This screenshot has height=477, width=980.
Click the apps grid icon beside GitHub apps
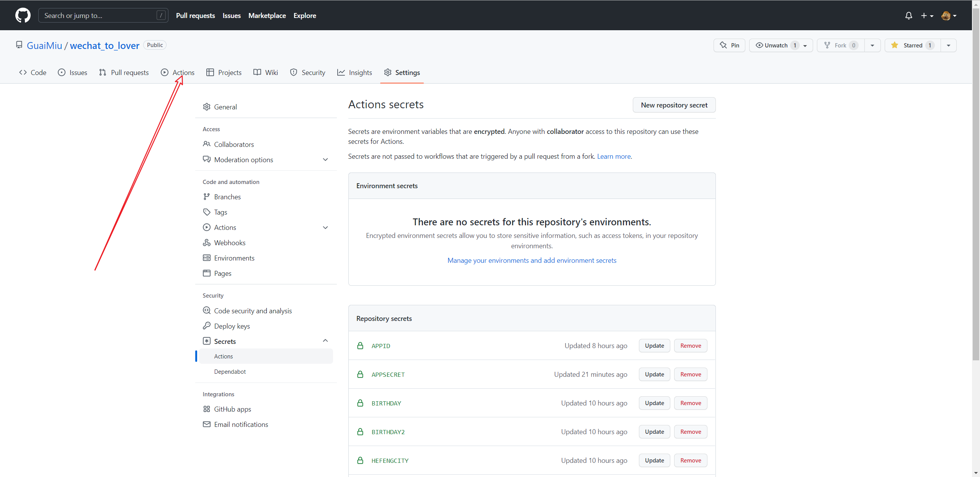pyautogui.click(x=207, y=409)
